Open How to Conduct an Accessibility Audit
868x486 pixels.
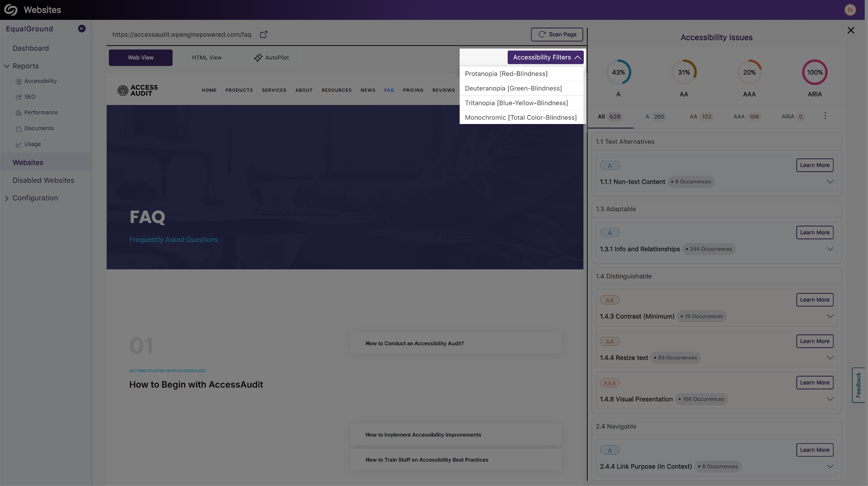(x=456, y=343)
